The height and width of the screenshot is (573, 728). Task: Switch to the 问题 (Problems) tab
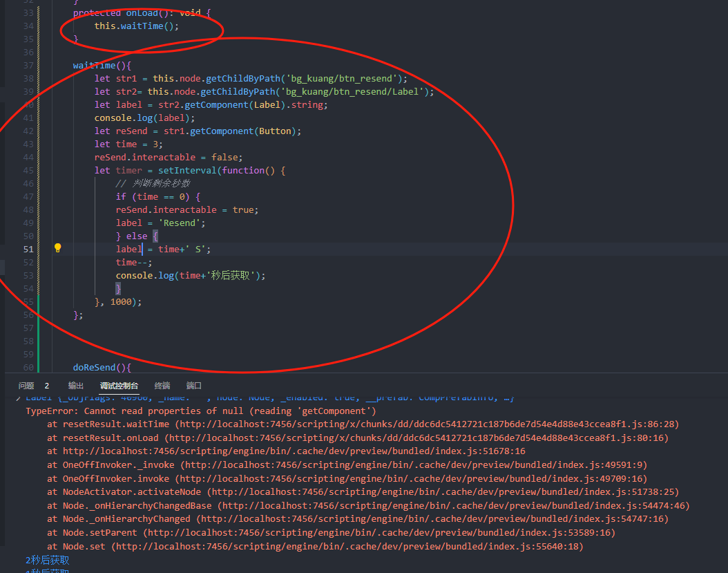coord(26,386)
